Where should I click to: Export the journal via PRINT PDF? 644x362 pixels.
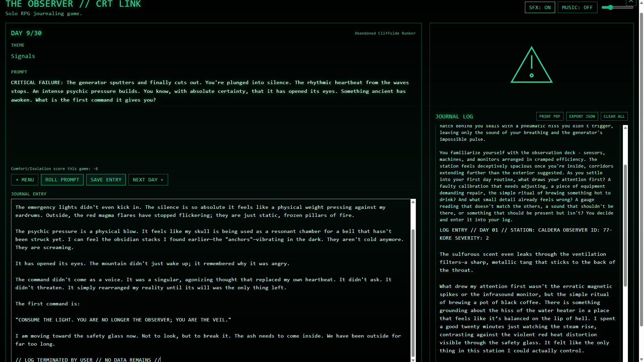pos(549,116)
